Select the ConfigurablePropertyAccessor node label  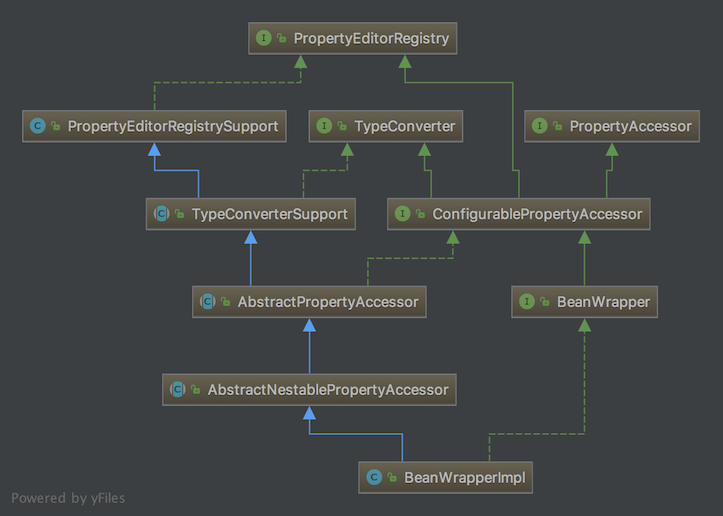(536, 213)
